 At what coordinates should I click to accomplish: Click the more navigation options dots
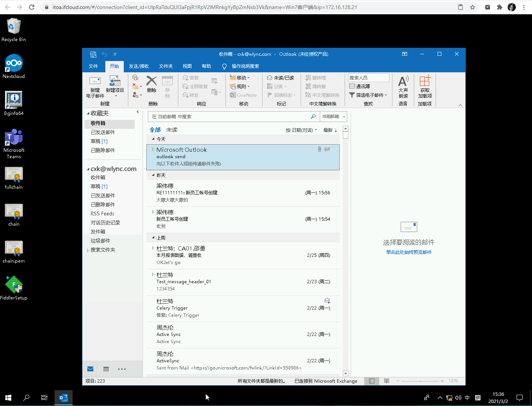[122, 369]
